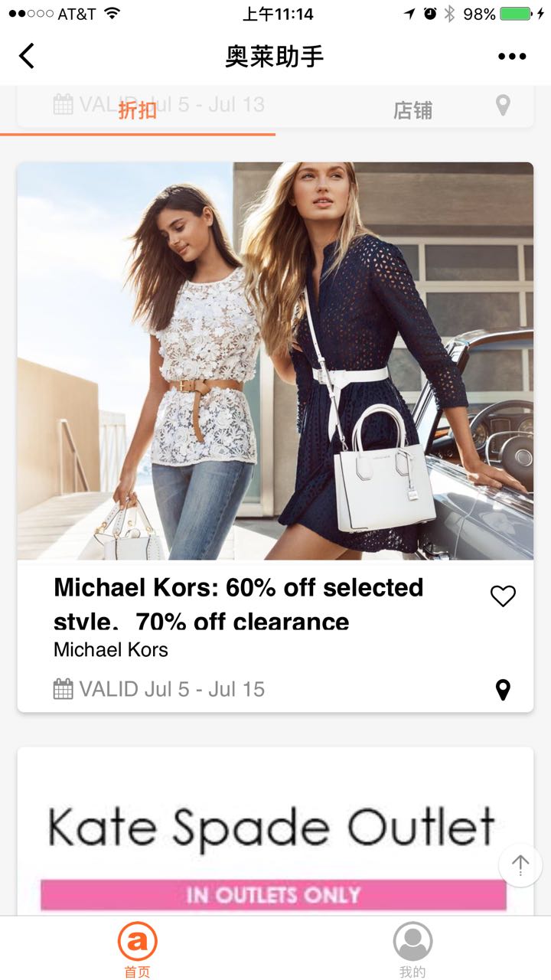Tap the pink IN OUTLETS ONLY strip
The image size is (551, 980).
tap(273, 895)
